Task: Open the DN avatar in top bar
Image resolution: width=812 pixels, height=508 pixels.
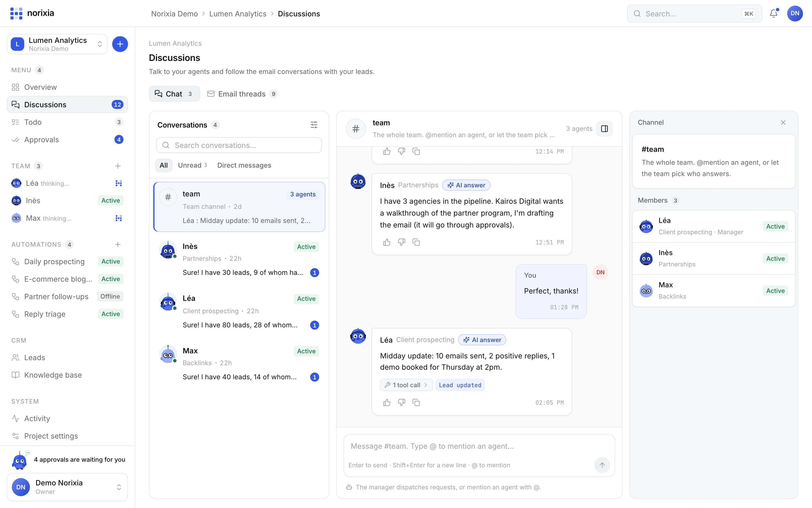Action: coord(795,14)
